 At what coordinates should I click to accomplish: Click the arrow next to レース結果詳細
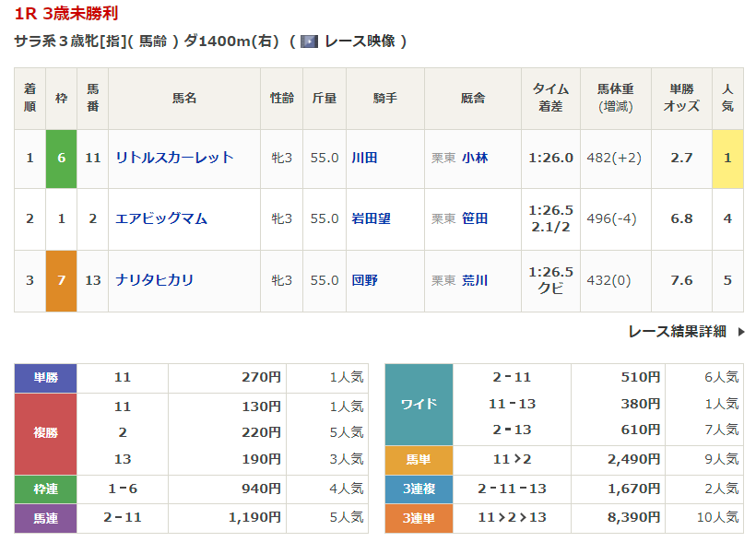coord(741,332)
